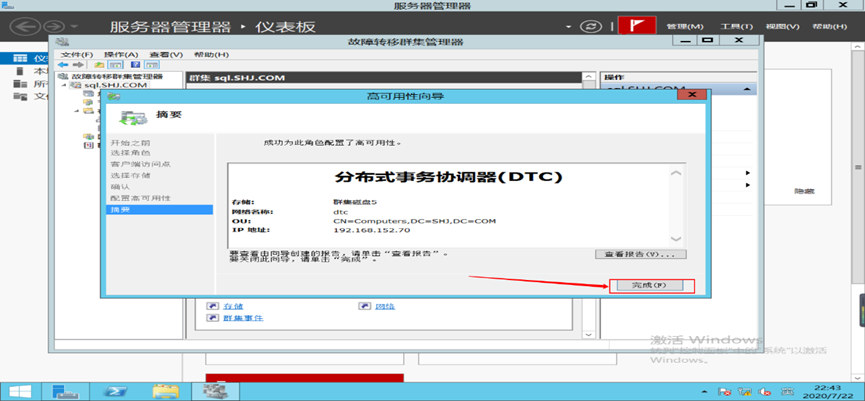The image size is (865, 401).
Task: Click the Server Manager refresh circle icon
Action: click(590, 26)
